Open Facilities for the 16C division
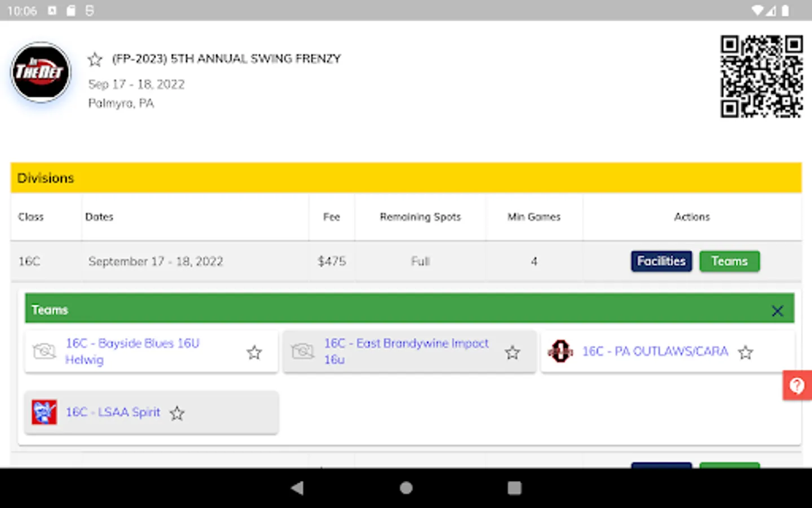The width and height of the screenshot is (812, 508). [661, 261]
